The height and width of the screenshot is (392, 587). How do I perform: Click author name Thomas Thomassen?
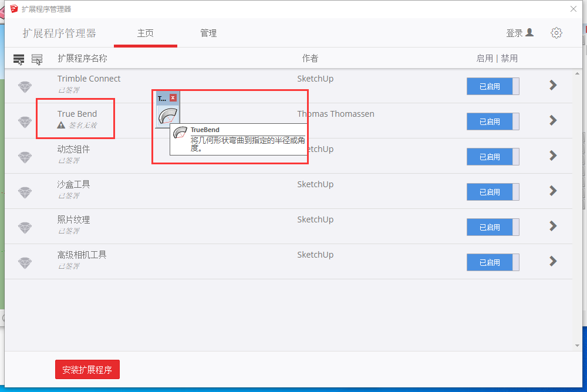pyautogui.click(x=336, y=114)
